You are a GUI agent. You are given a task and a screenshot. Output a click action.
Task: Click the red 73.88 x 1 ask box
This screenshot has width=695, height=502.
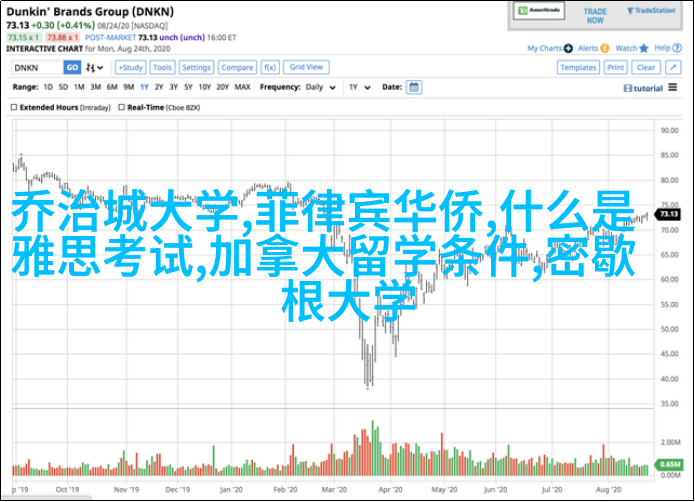click(x=62, y=38)
